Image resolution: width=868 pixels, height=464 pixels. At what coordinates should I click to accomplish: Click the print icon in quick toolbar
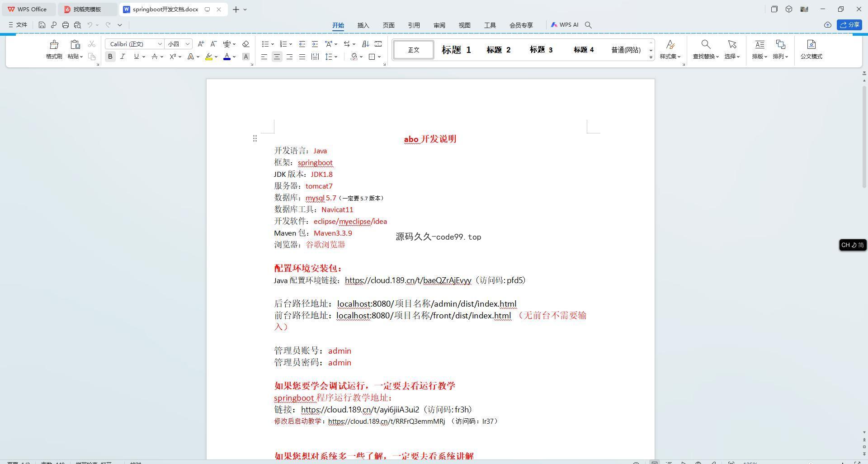pyautogui.click(x=66, y=25)
